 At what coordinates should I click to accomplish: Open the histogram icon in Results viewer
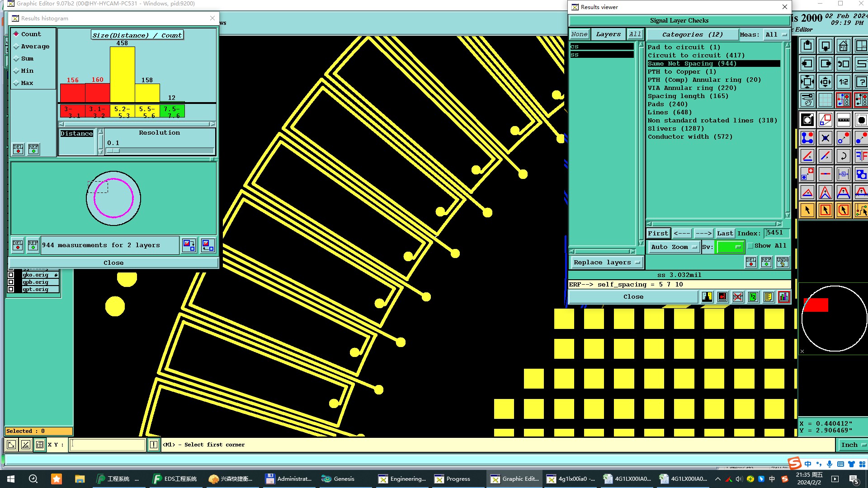[784, 297]
